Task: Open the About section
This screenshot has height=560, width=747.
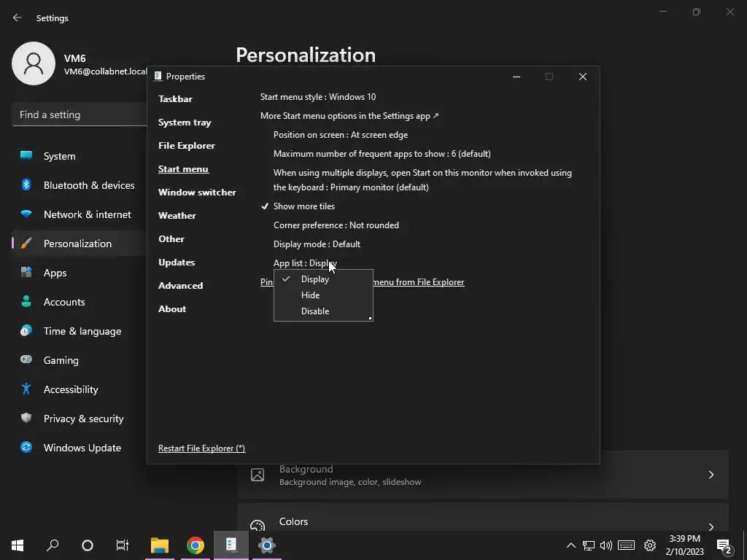Action: (172, 309)
